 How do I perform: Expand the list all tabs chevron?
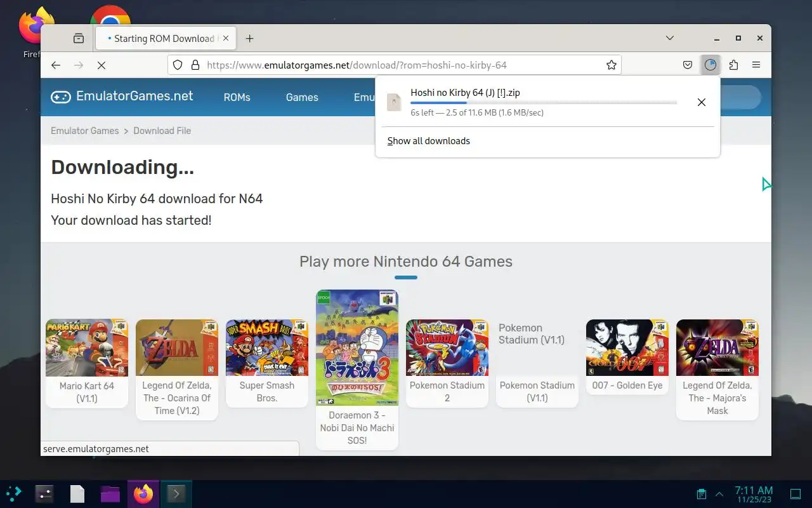669,38
